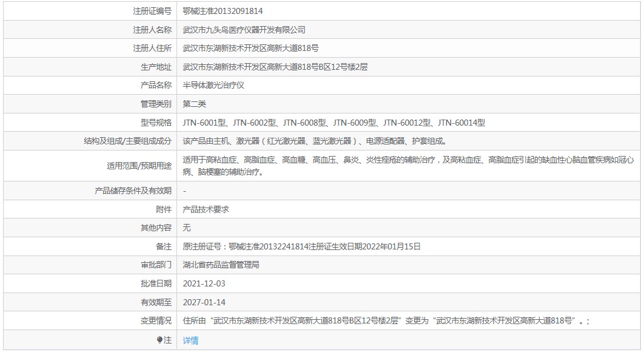Screen dimensions: 644x352
Task: Select production address ending B区12号楼2层 in 生产地址 row
Action: click(275, 67)
